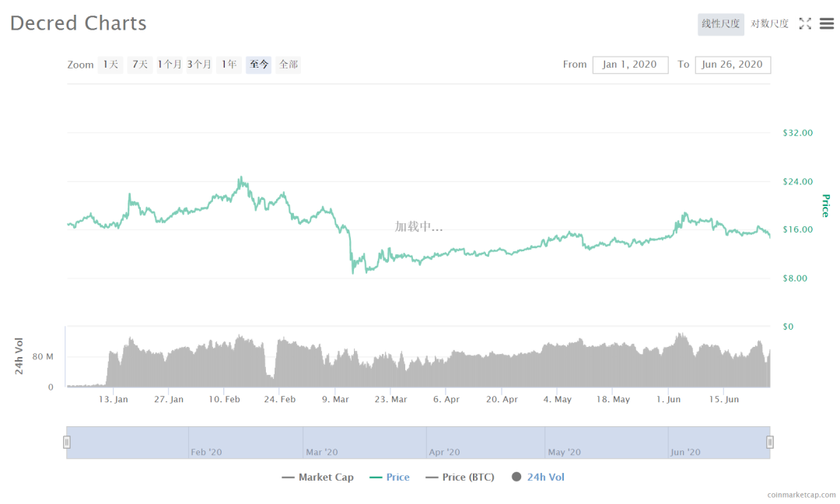Click the 23. Mar date label
Viewport: 840px width, 504px height.
[391, 400]
